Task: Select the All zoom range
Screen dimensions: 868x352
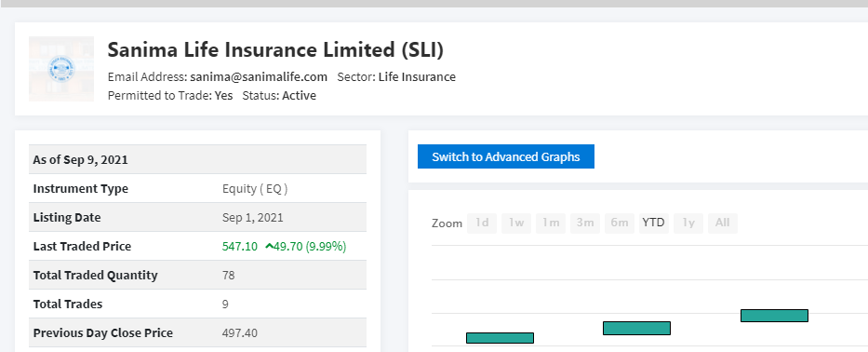Action: (x=723, y=223)
